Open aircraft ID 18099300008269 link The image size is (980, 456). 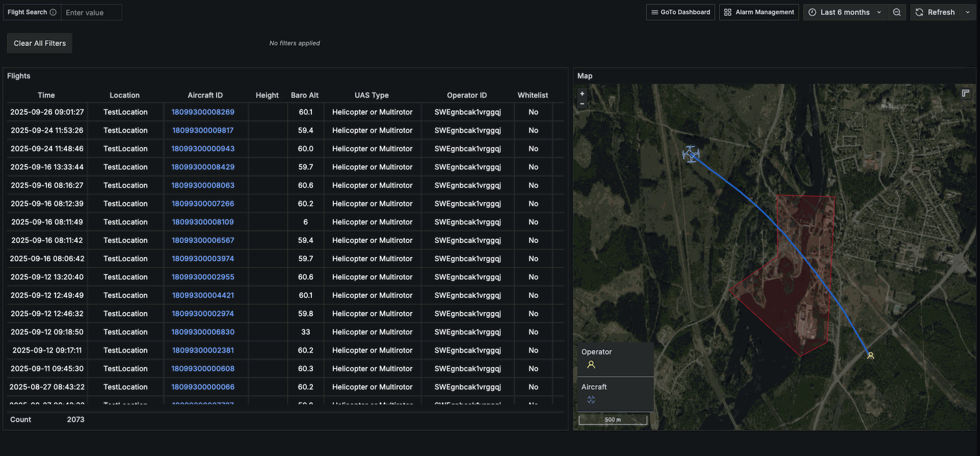click(x=203, y=112)
